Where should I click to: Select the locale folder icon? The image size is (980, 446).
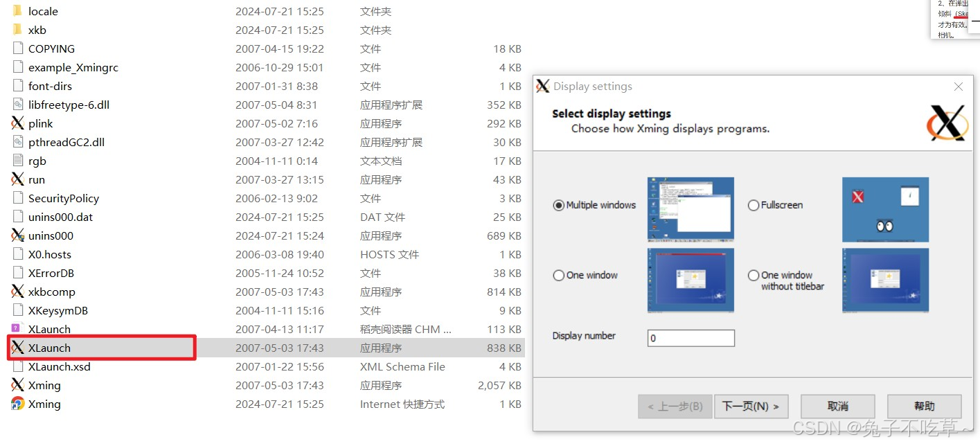17,11
